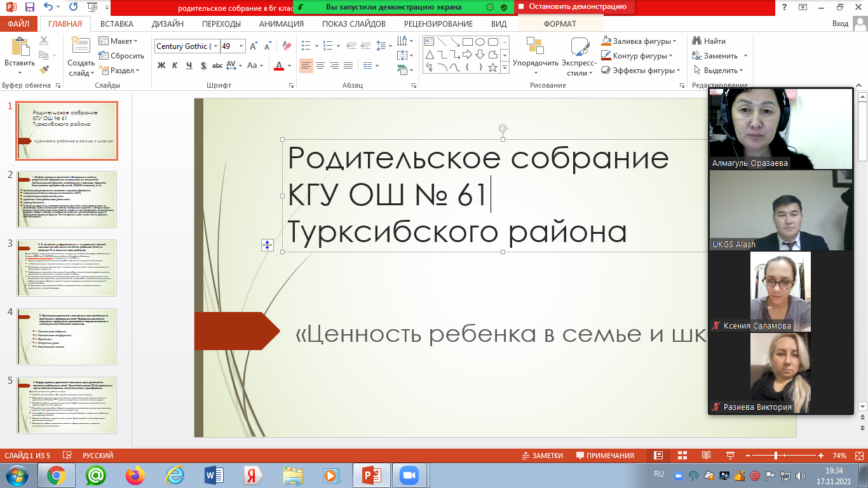Clear all formatting with the eraser icon

(287, 46)
